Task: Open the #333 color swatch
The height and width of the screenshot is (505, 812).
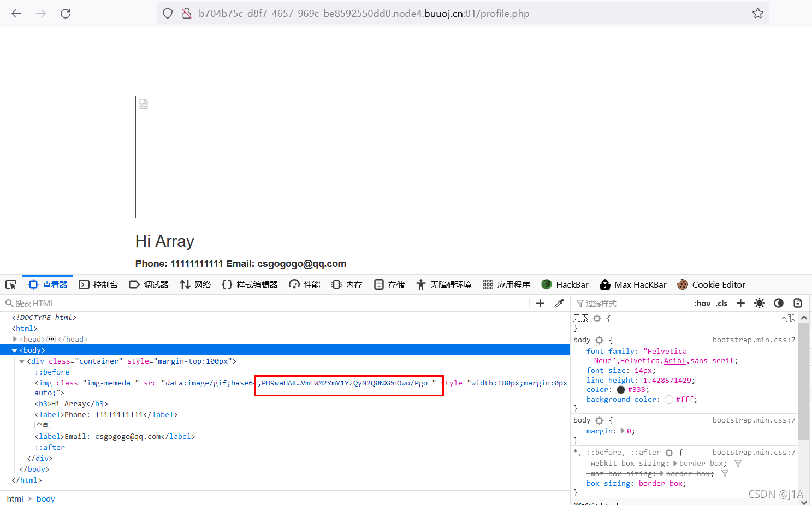Action: coord(621,390)
